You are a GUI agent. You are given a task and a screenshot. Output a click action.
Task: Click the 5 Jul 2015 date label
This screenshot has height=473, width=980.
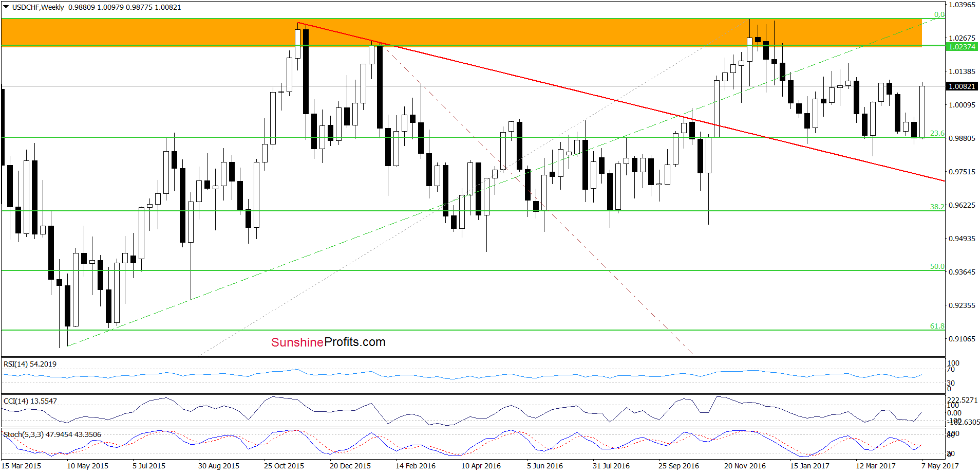pos(149,466)
